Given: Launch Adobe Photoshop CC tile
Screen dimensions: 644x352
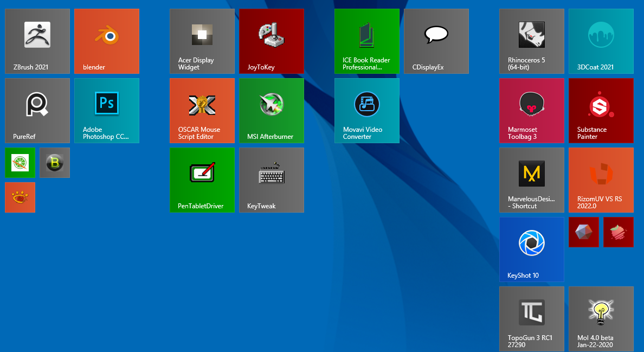Looking at the screenshot, I should (107, 111).
